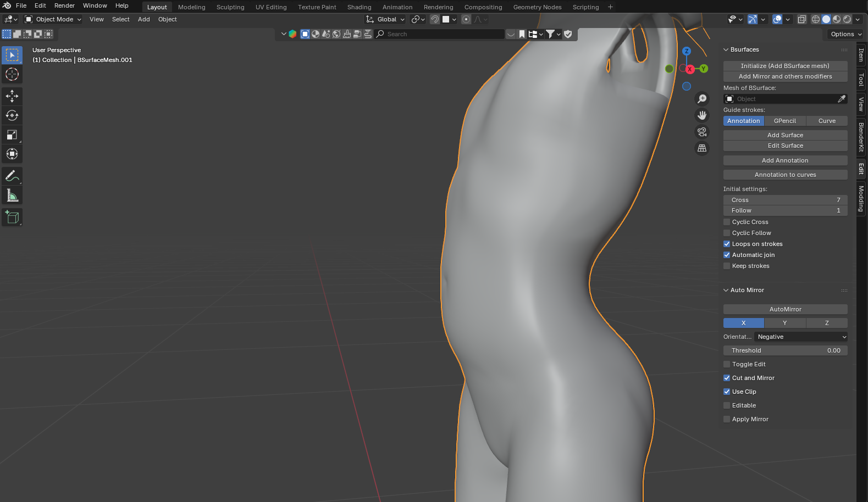Toggle proportional editing icon

pyautogui.click(x=466, y=19)
